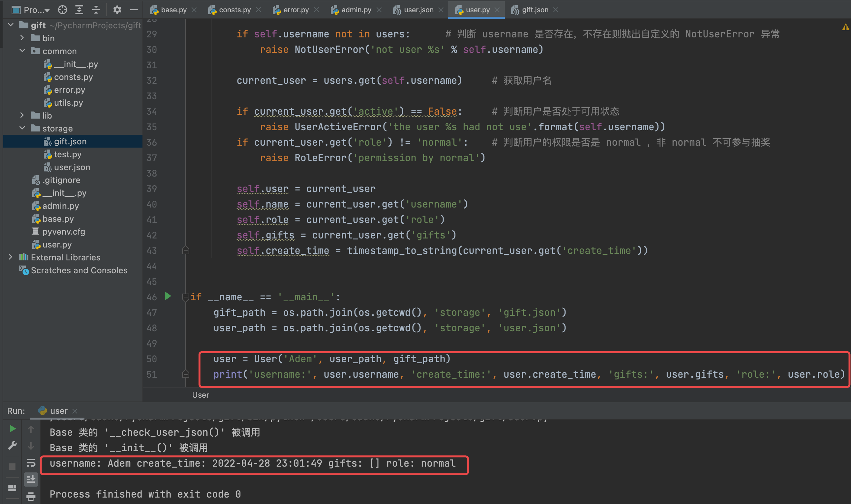Open Project panel options gear
This screenshot has height=504, width=851.
pyautogui.click(x=117, y=10)
